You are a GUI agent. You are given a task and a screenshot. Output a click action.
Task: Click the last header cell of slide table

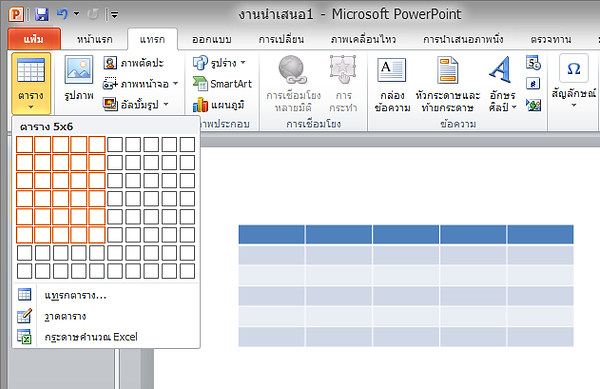click(x=540, y=234)
